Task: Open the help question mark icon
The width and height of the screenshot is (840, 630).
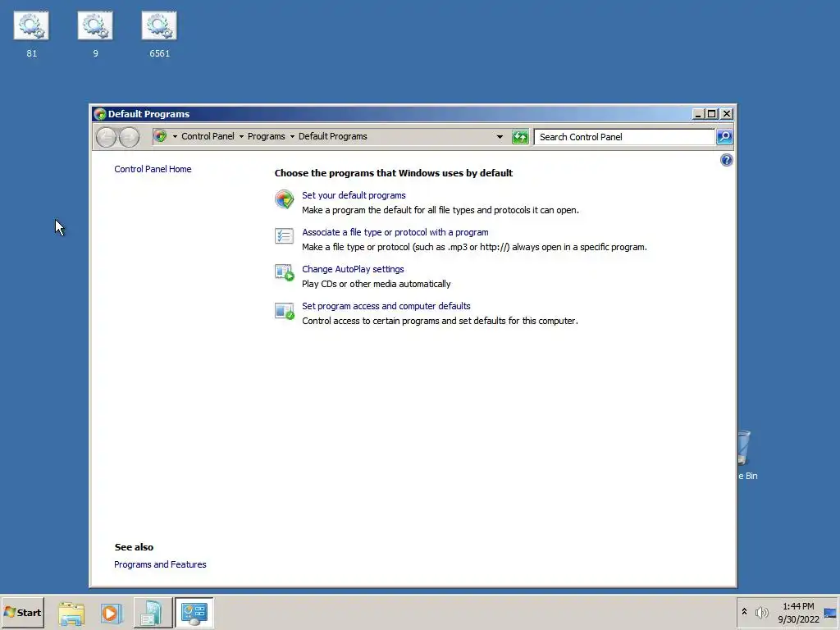Action: 727,160
